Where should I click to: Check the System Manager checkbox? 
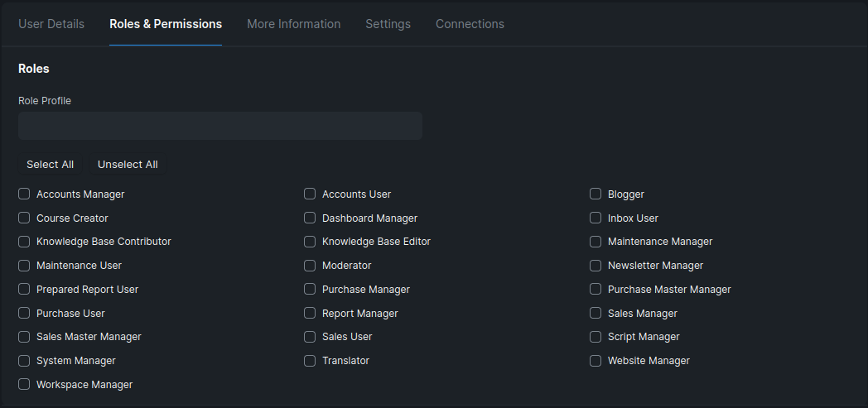point(24,361)
